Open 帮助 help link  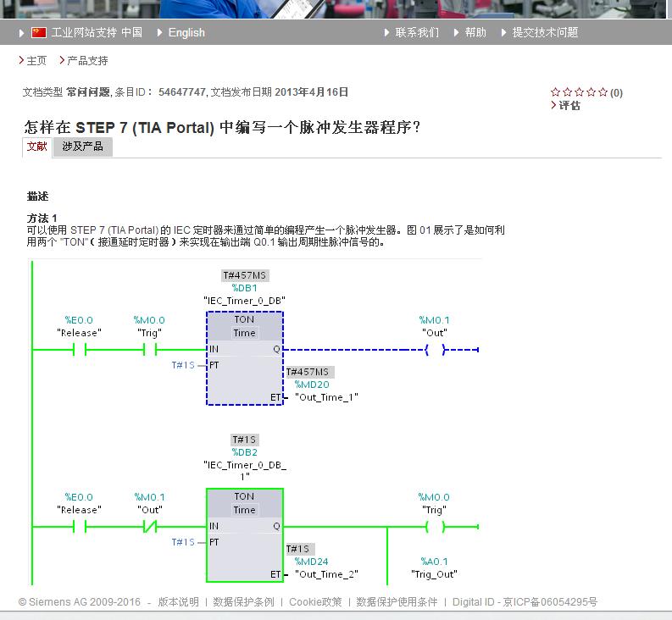475,32
